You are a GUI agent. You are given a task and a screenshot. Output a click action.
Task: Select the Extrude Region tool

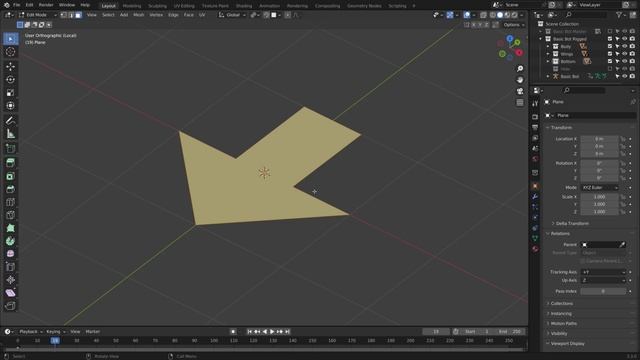pos(11,162)
